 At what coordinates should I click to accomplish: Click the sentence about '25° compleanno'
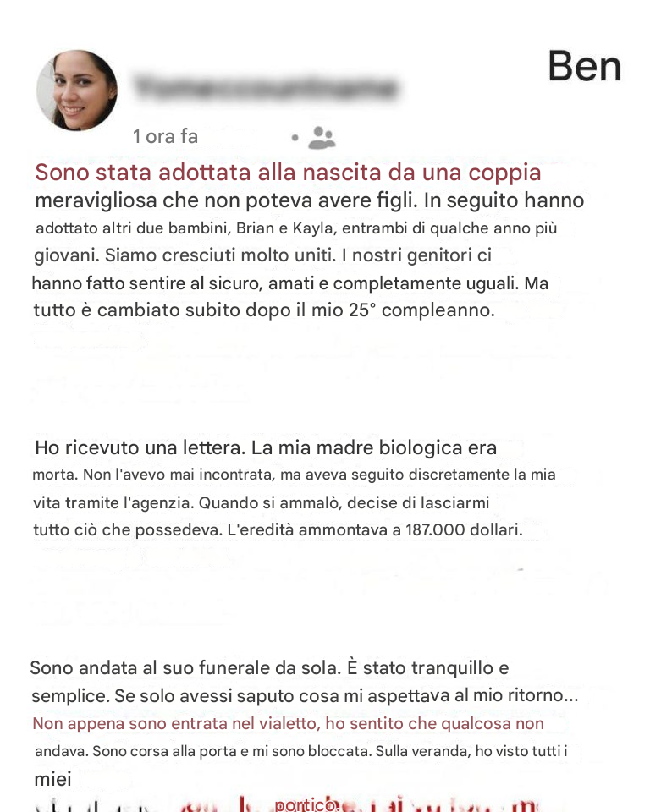264,310
